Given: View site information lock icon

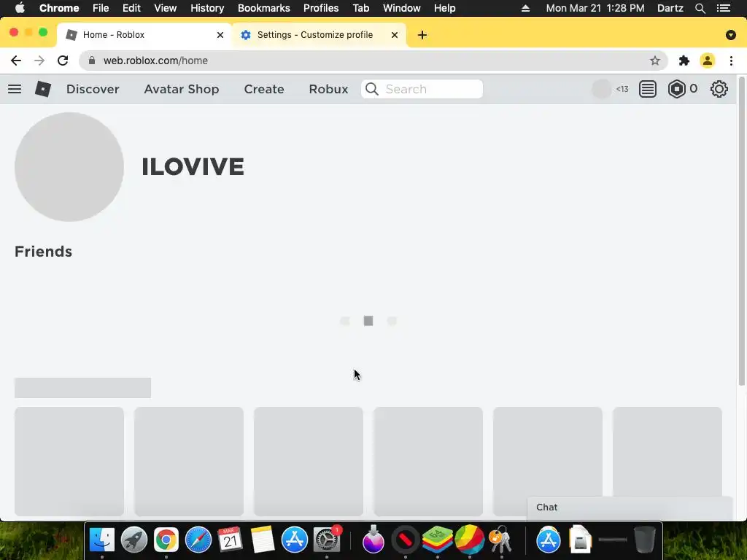Looking at the screenshot, I should click(92, 61).
